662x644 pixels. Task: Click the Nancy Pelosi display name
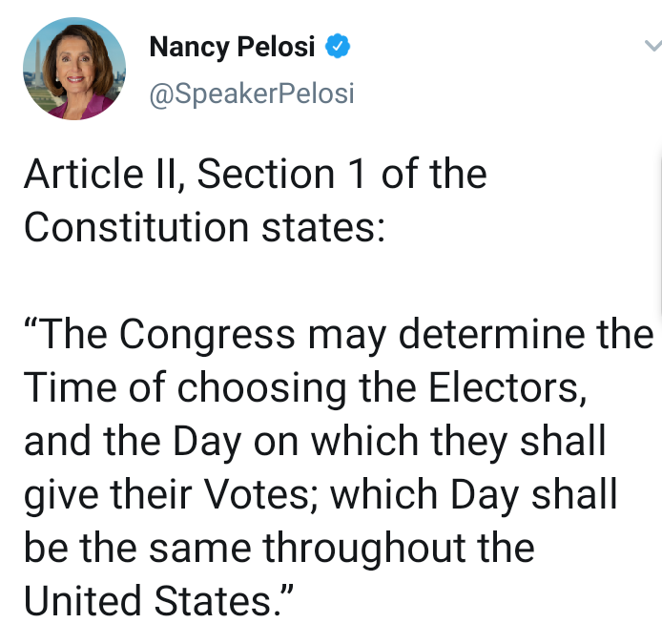(232, 47)
